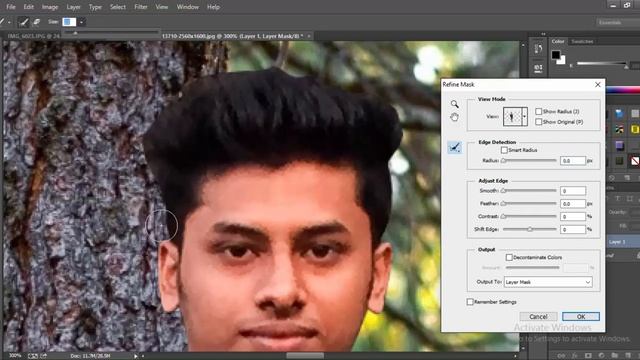Switch to the IMG JPG document tab

coord(33,36)
